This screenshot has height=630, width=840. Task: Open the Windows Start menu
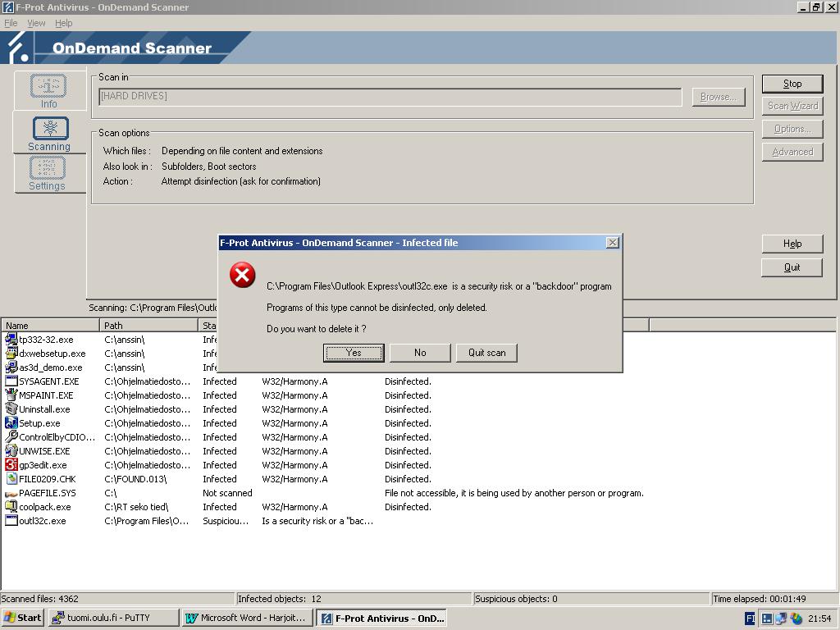point(22,618)
